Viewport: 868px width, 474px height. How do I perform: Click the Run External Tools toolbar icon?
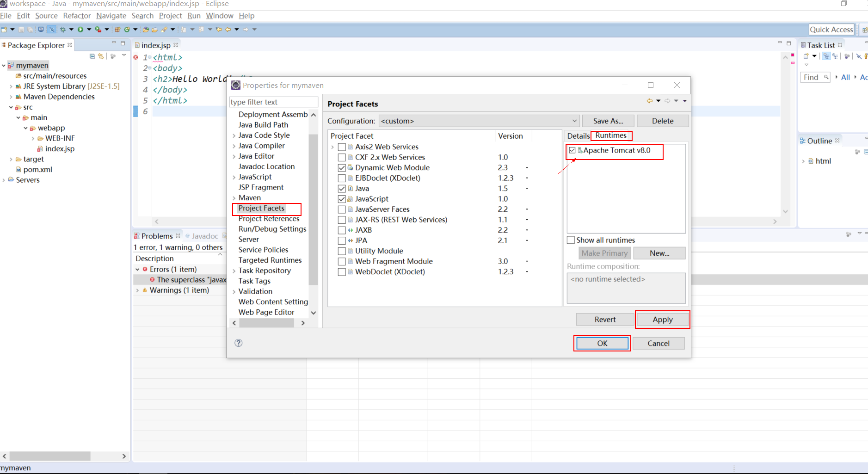pos(98,30)
